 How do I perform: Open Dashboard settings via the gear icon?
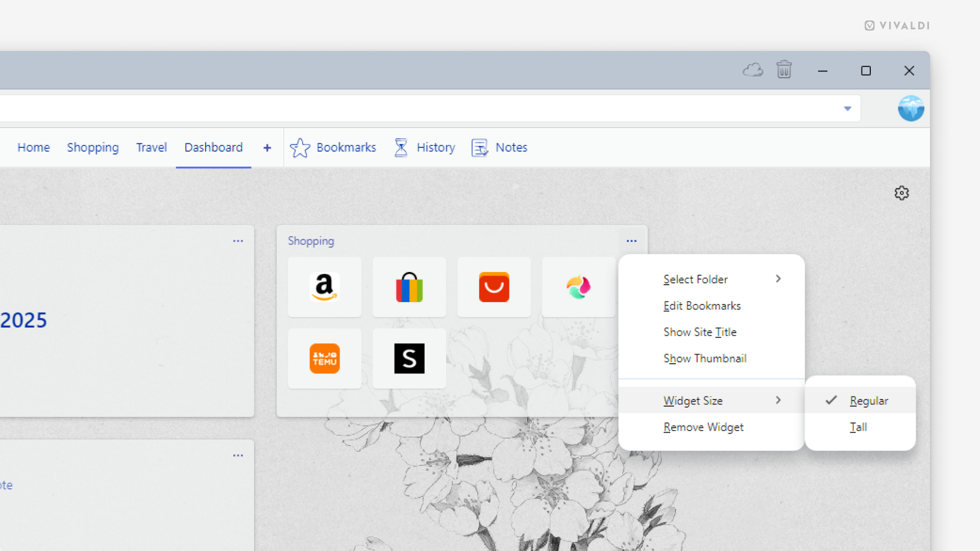[902, 193]
